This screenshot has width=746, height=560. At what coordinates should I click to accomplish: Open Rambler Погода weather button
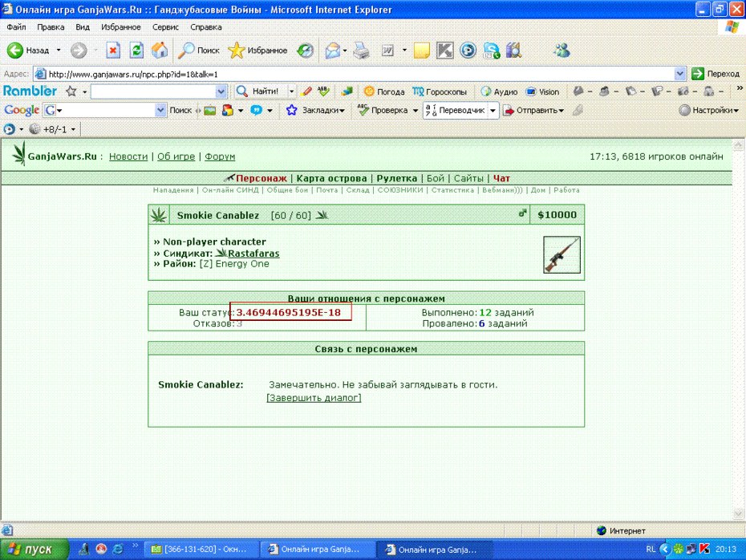pos(384,91)
